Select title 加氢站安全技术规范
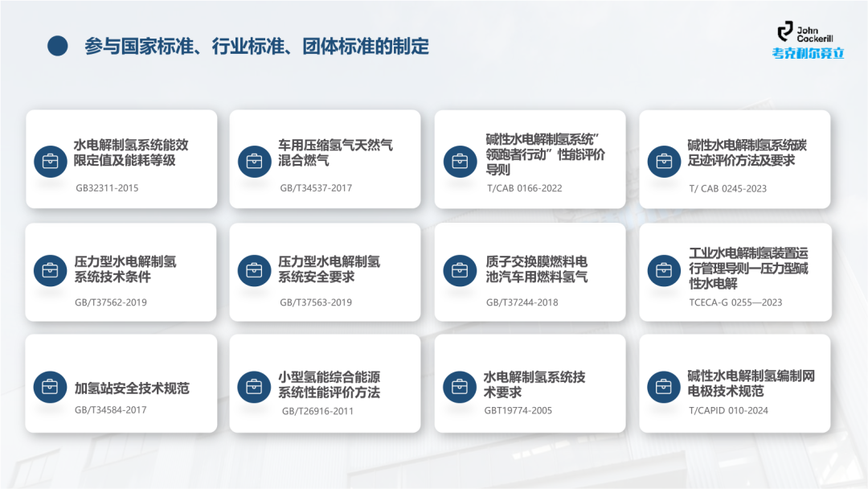868x489 pixels. [133, 388]
